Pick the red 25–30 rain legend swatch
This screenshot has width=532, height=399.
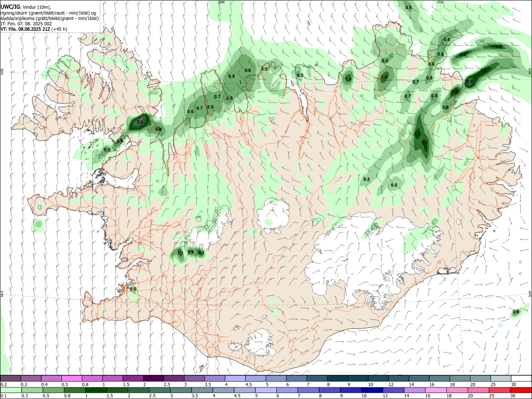click(x=499, y=390)
